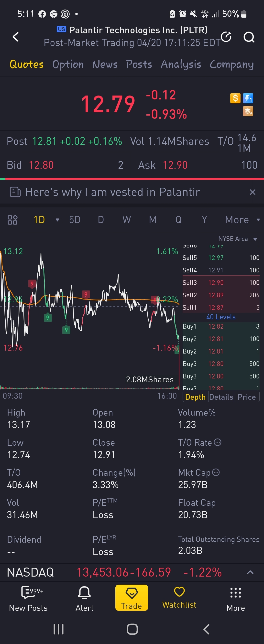
Task: Open the NYSE Arca exchange dropdown
Action: click(237, 239)
